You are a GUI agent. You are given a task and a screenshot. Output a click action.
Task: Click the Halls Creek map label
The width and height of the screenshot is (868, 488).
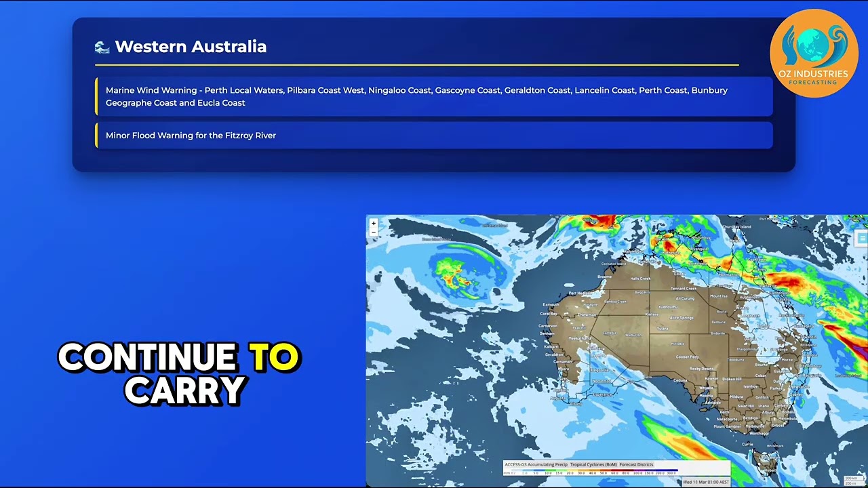click(640, 279)
